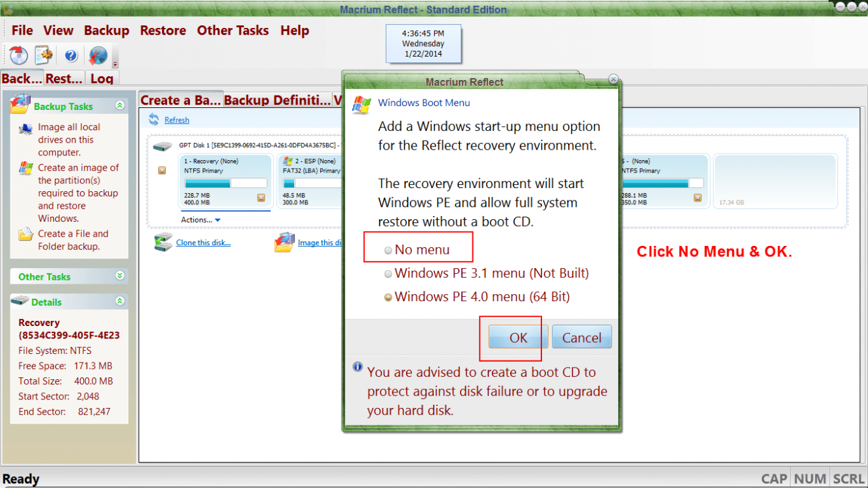This screenshot has width=868, height=488.
Task: Select the Backup Definition Files tab
Action: 277,100
